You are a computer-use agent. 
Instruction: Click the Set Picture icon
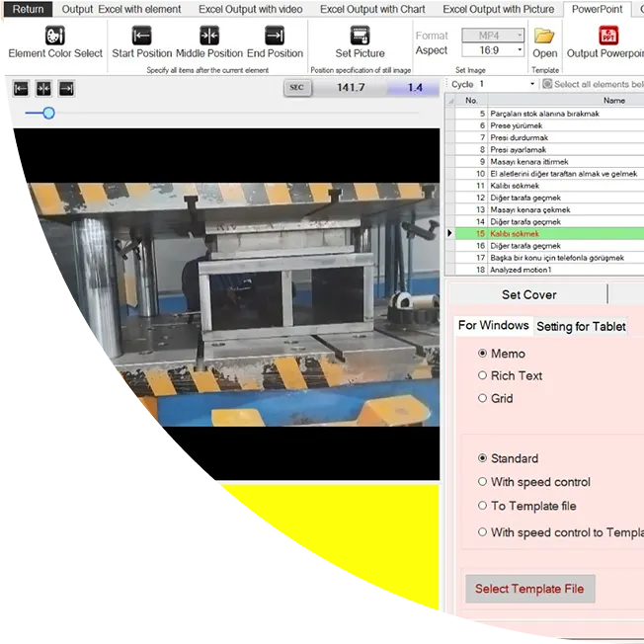click(361, 36)
